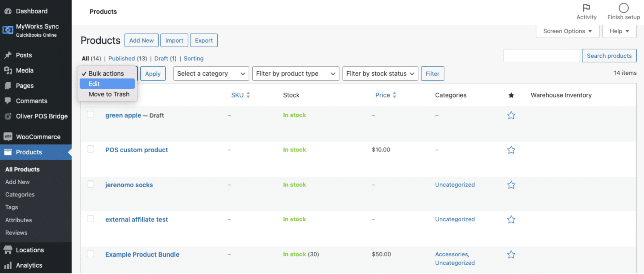Click the Export button
Image resolution: width=644 pixels, height=274 pixels.
(204, 41)
